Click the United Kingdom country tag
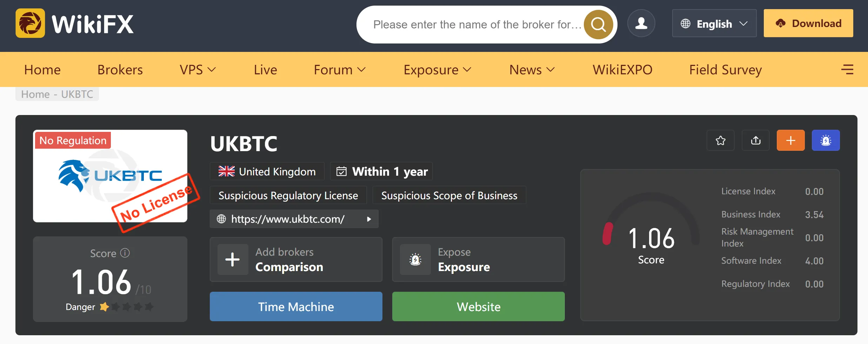Viewport: 868px width, 344px height. [267, 171]
